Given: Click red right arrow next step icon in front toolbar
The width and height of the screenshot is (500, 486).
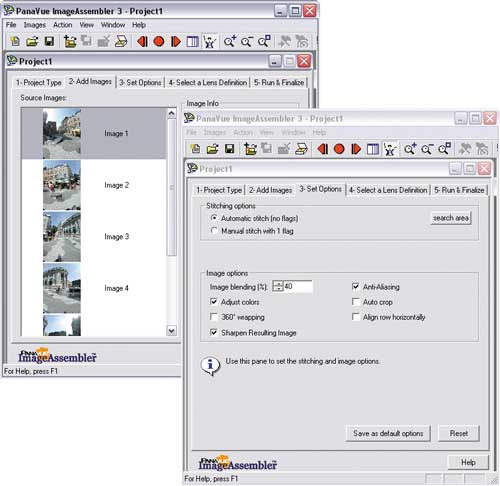Looking at the screenshot, I should tap(356, 149).
